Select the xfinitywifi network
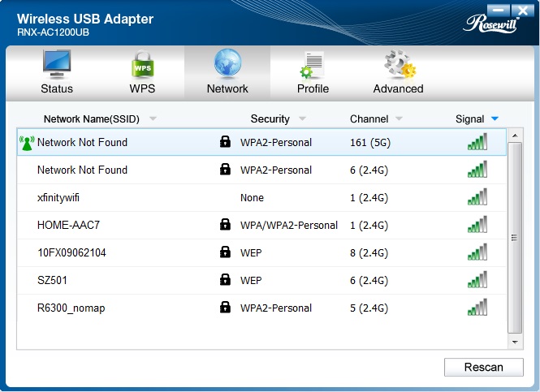This screenshot has width=540, height=392. 261,197
